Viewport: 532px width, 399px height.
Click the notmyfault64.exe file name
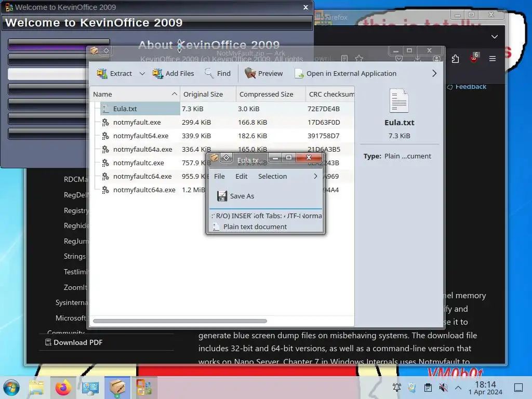click(x=141, y=136)
